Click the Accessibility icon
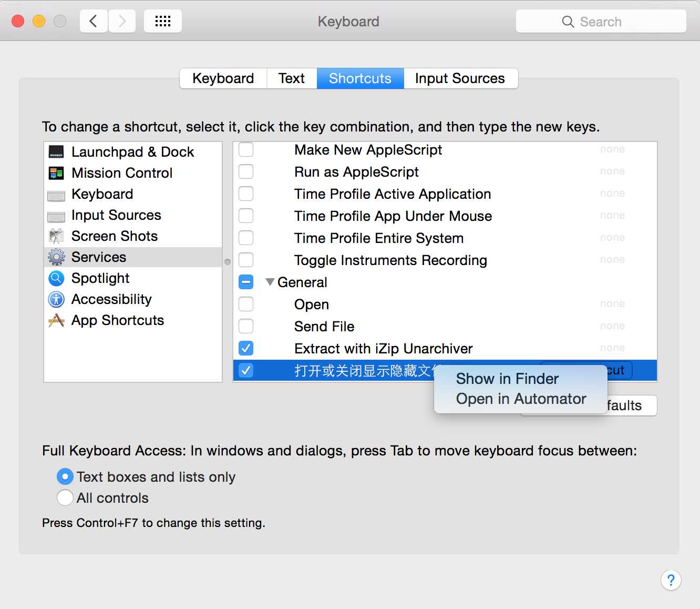This screenshot has width=700, height=609. 56,299
